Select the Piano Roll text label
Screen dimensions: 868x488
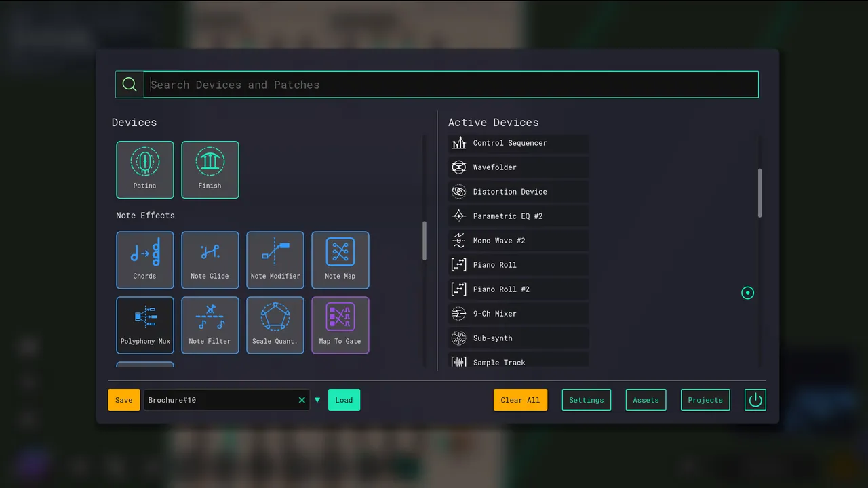point(495,265)
